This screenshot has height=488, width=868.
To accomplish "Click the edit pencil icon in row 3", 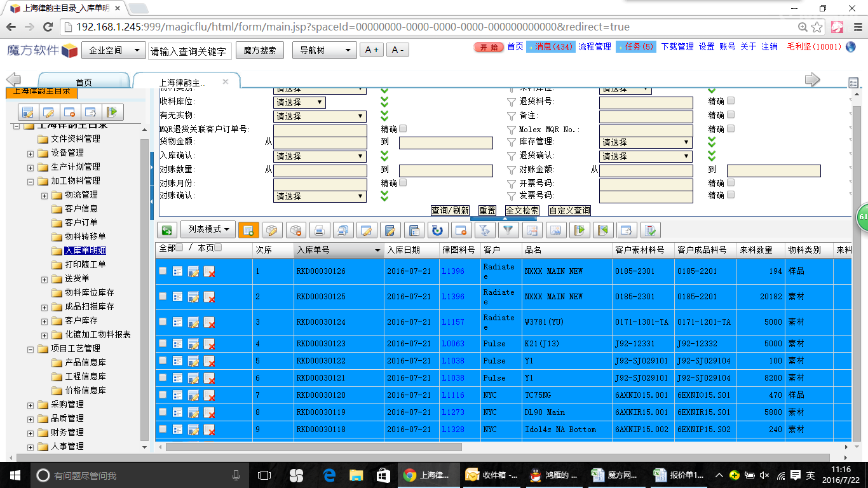I will 193,322.
